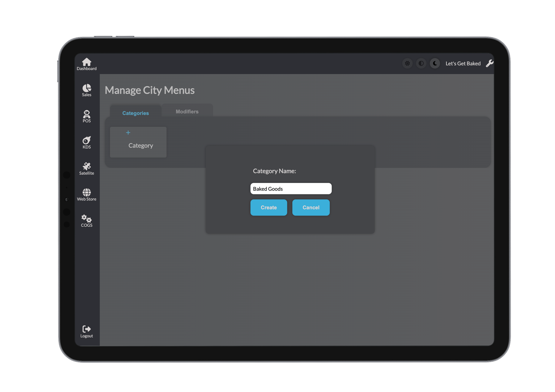Open the Satellite section icon
Viewport: 555px width, 392px height.
87,166
